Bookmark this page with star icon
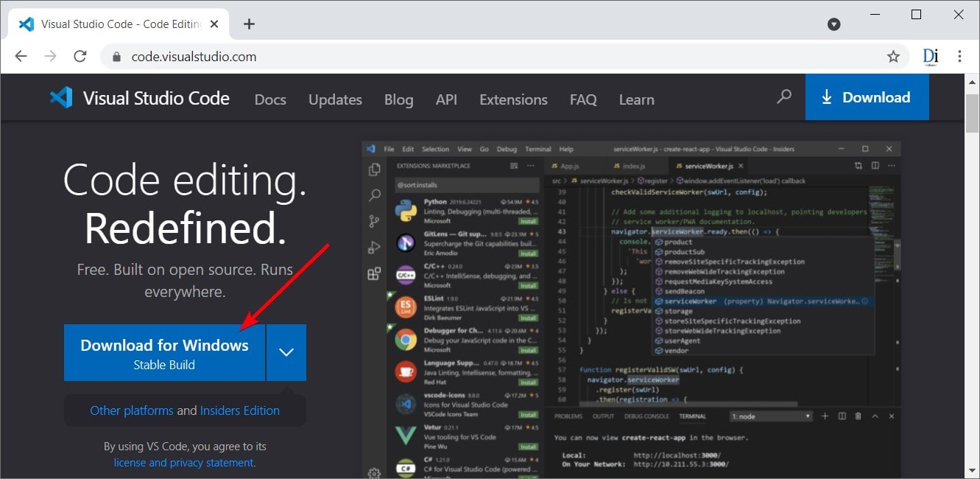This screenshot has width=980, height=479. (893, 57)
